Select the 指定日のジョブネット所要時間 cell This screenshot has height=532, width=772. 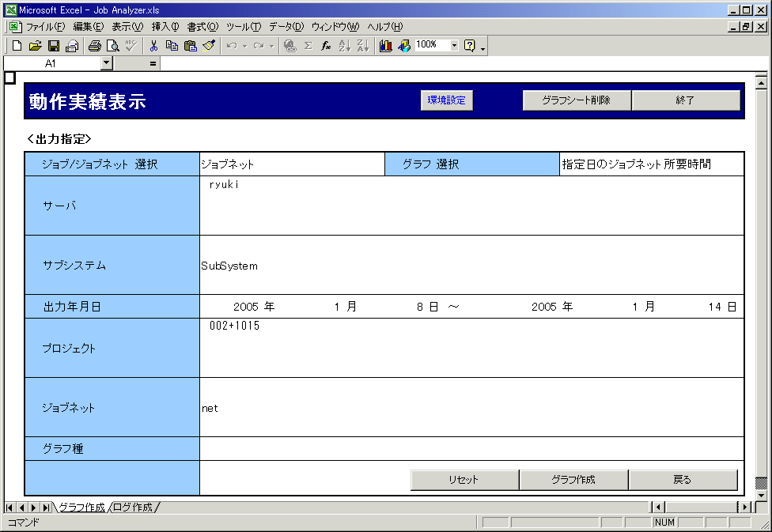[x=652, y=164]
